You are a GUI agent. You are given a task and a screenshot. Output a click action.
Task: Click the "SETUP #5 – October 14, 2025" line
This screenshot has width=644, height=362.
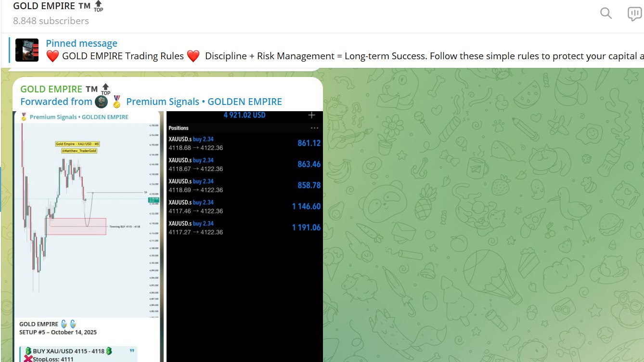tap(58, 332)
